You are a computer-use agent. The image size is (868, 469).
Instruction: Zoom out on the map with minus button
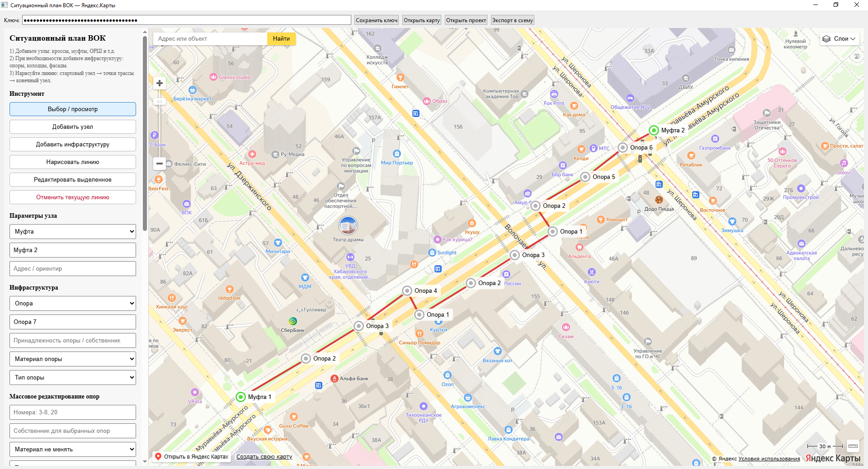[x=160, y=164]
